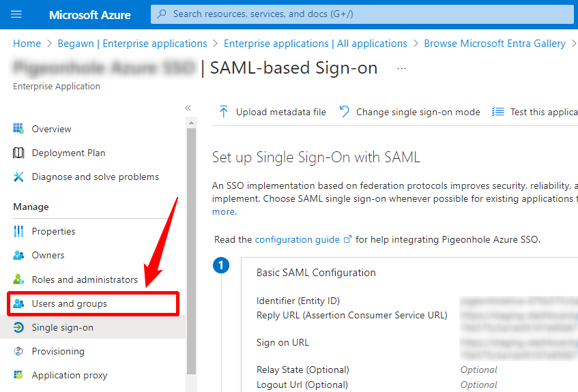Click the Owners people icon
Image resolution: width=578 pixels, height=392 pixels.
18,255
